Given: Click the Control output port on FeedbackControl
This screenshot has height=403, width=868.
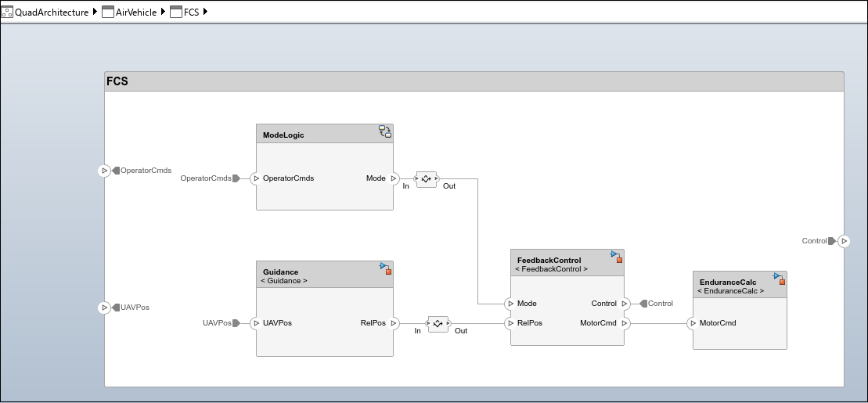Looking at the screenshot, I should click(625, 304).
